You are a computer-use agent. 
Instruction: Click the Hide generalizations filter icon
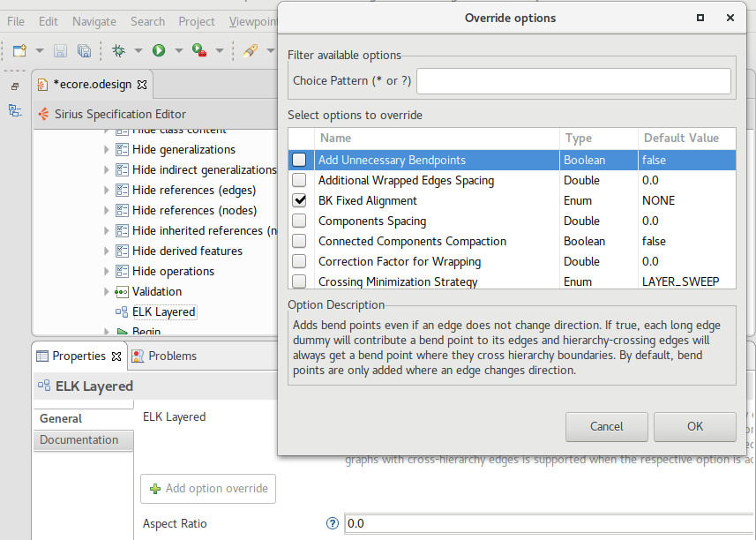coord(122,149)
